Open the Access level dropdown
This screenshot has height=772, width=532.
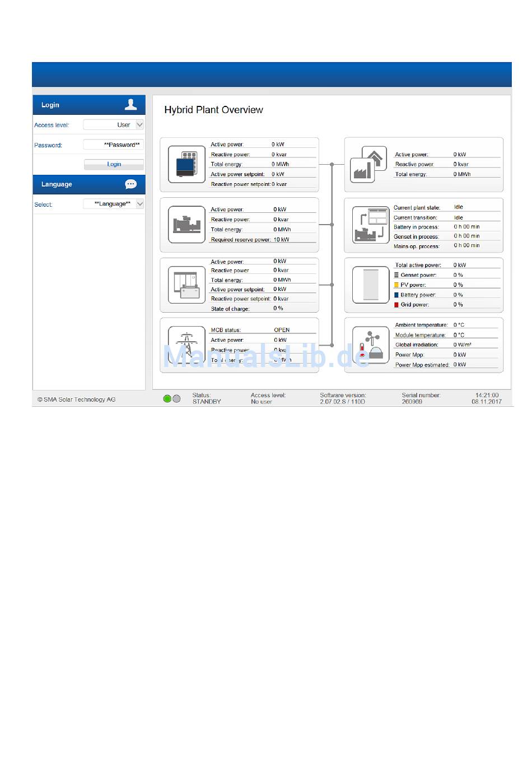(140, 125)
